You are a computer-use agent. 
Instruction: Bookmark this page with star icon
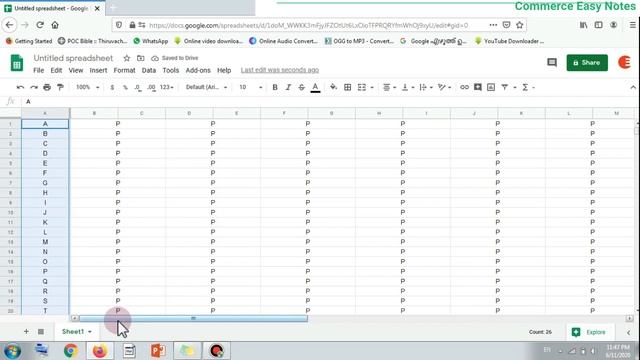(x=520, y=25)
